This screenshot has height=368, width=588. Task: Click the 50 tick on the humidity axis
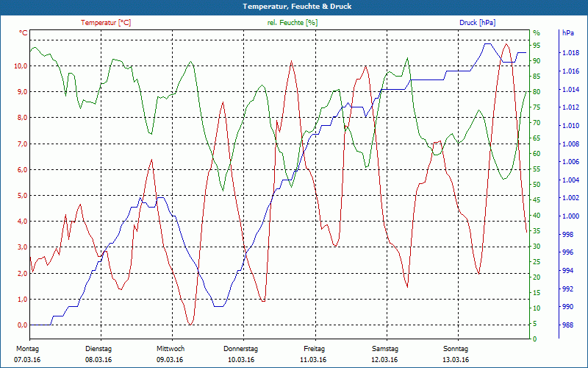coord(537,185)
